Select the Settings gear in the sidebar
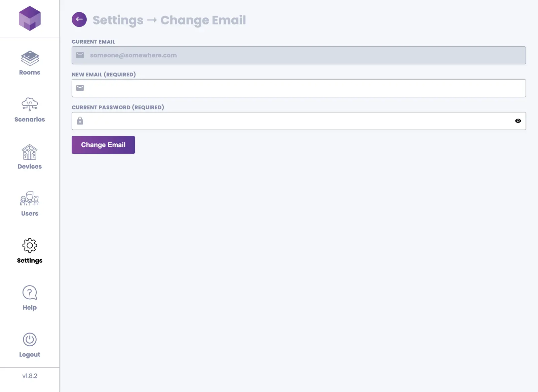538x392 pixels. [30, 251]
